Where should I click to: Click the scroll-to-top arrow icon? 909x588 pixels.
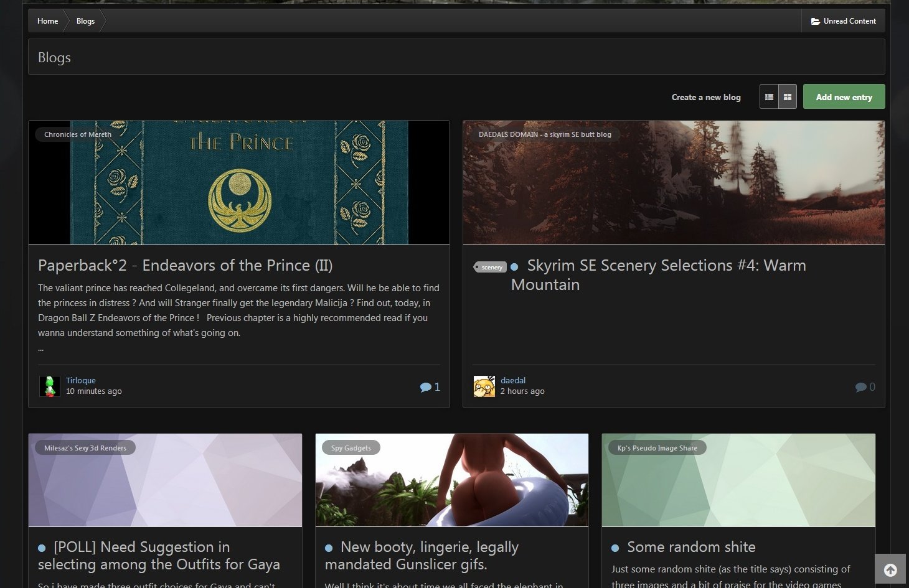tap(890, 569)
